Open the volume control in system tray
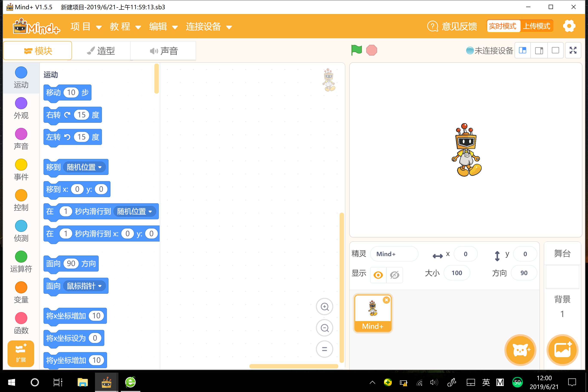588x392 pixels. click(x=434, y=383)
